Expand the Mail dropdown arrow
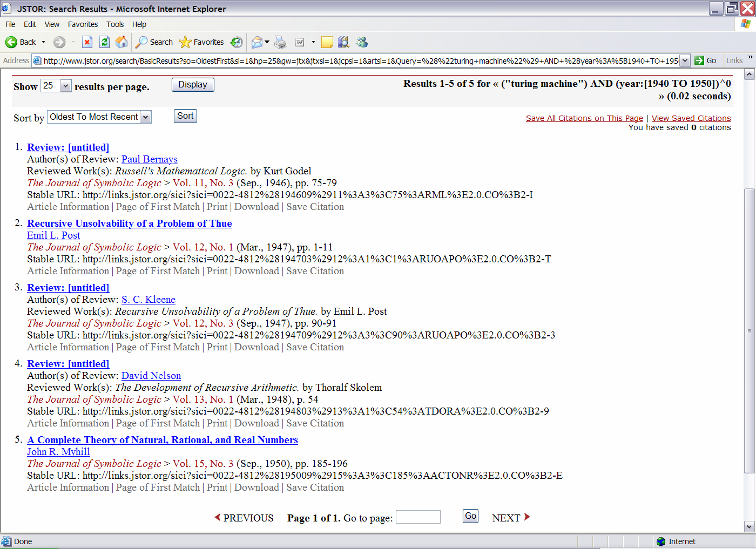756x549 pixels. pos(267,42)
